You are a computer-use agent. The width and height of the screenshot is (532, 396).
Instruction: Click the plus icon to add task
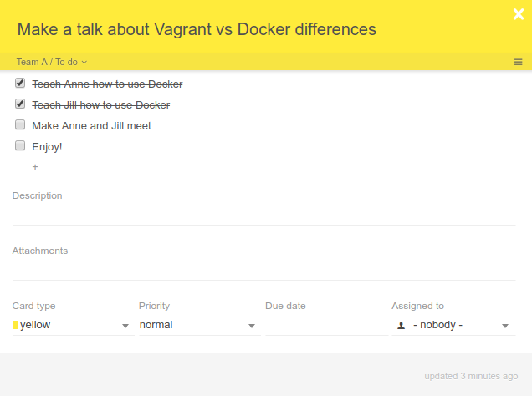(x=35, y=167)
